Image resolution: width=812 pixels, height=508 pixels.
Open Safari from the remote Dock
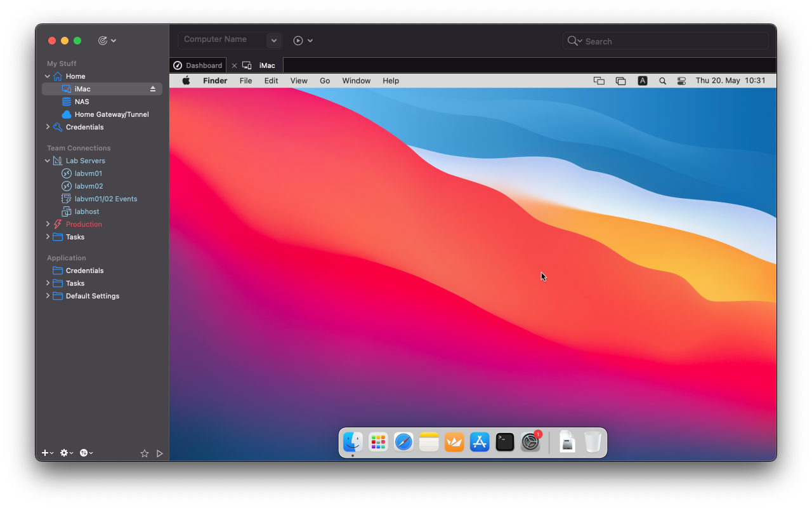pyautogui.click(x=403, y=442)
